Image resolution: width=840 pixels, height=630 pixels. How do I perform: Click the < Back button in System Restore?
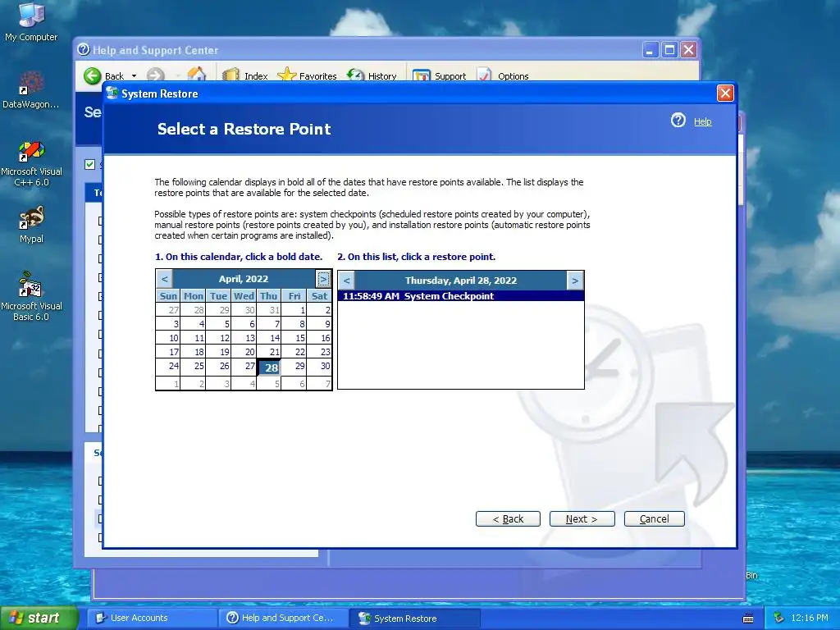pos(508,518)
